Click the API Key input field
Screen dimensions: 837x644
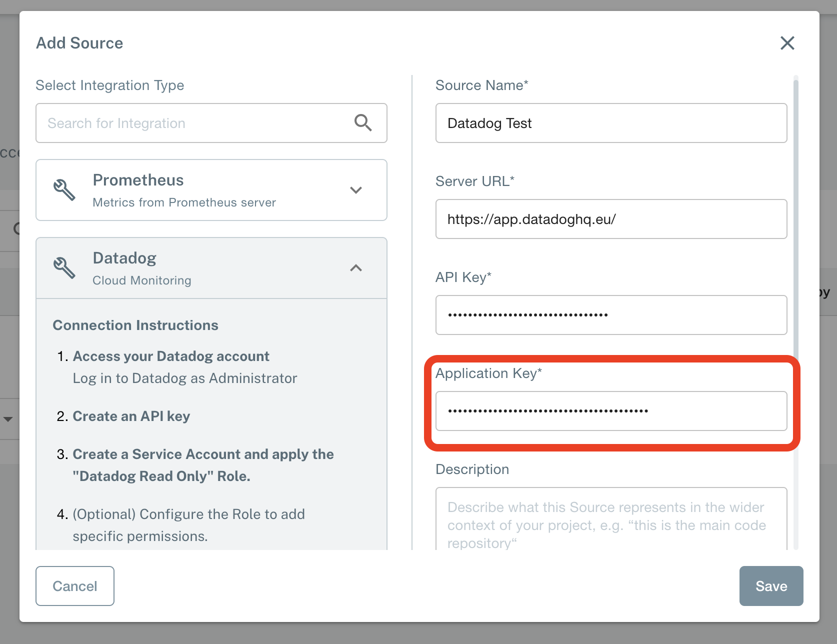click(x=611, y=315)
